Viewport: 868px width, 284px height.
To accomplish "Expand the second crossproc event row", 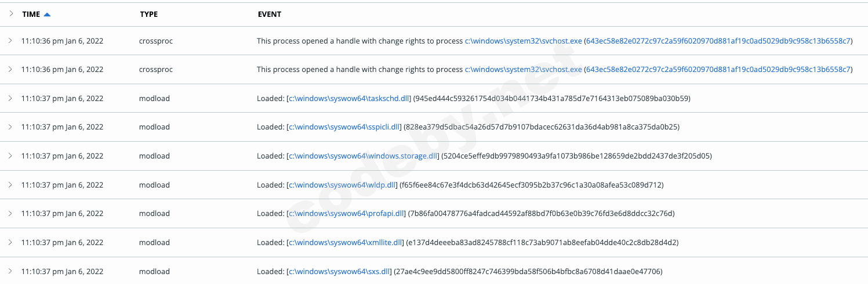I will [10, 69].
